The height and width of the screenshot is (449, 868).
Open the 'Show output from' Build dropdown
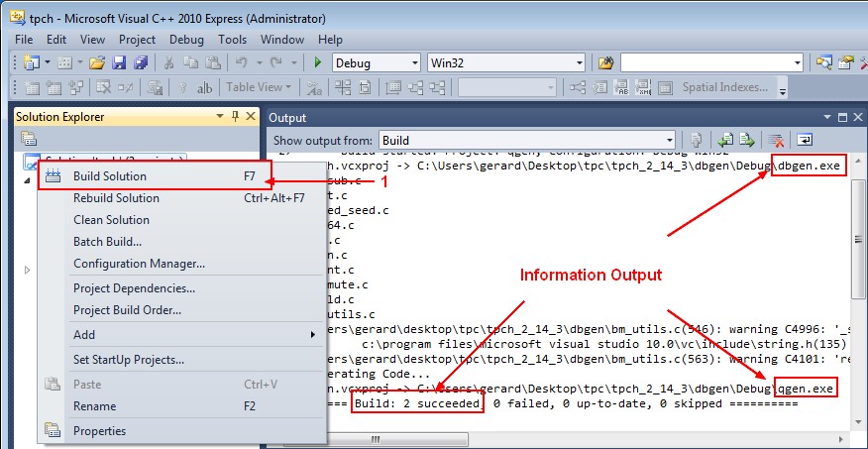526,141
